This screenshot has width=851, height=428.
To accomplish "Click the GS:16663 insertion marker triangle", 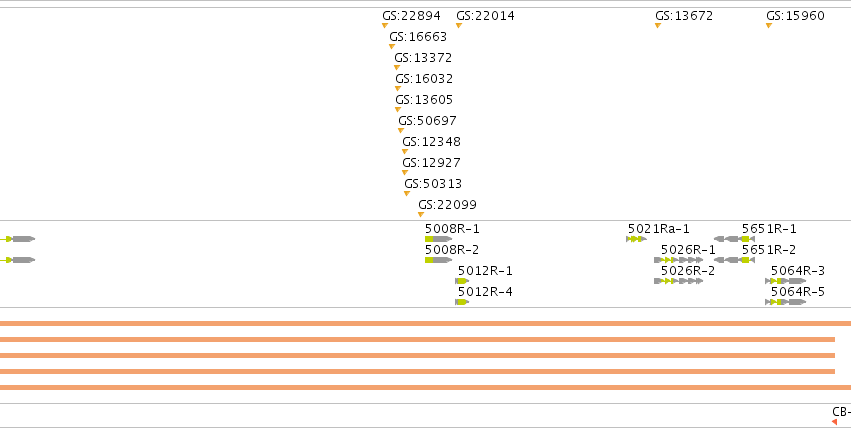I will [392, 47].
